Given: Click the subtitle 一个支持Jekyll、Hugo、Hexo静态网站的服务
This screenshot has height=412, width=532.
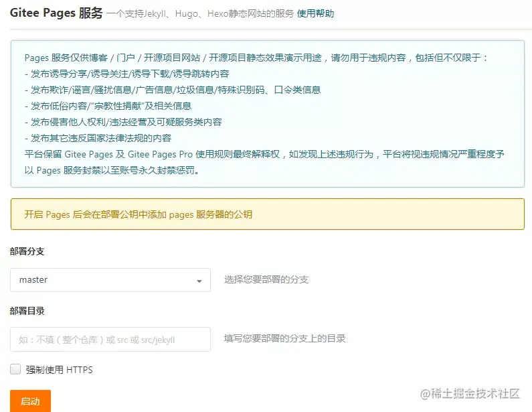Looking at the screenshot, I should (x=200, y=13).
